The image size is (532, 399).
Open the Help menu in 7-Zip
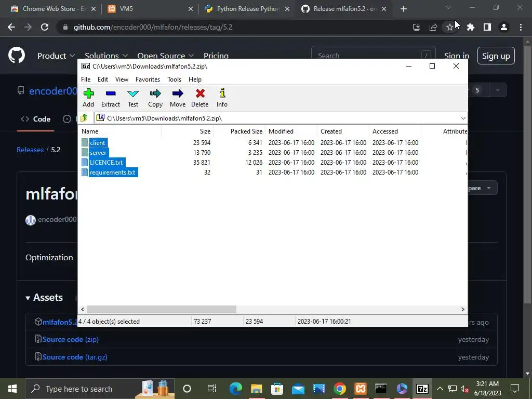[x=195, y=79]
